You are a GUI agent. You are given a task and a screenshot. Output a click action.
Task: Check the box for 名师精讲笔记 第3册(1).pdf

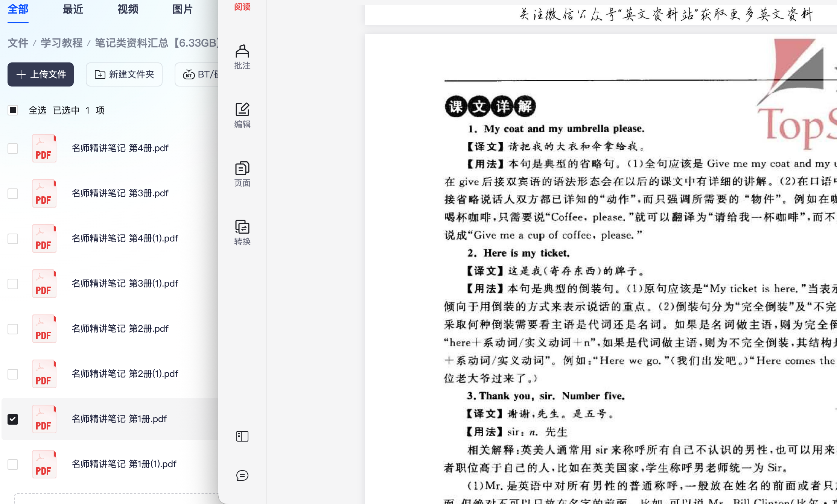(x=13, y=284)
